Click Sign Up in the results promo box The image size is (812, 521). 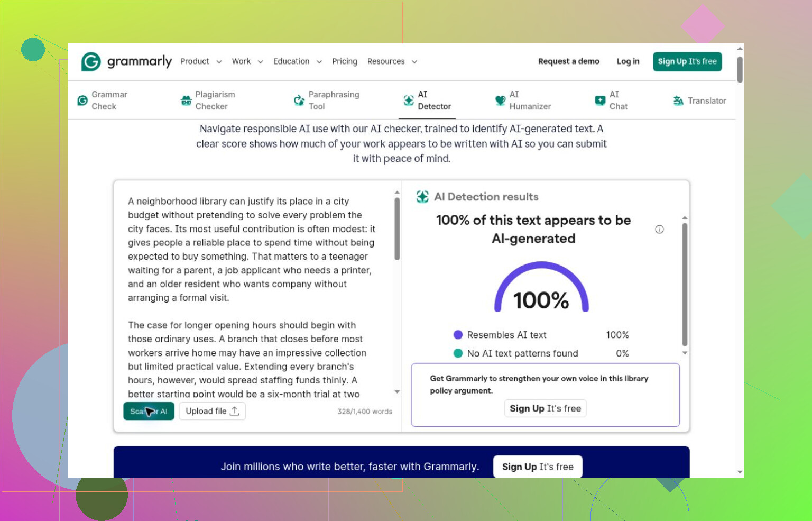[545, 408]
